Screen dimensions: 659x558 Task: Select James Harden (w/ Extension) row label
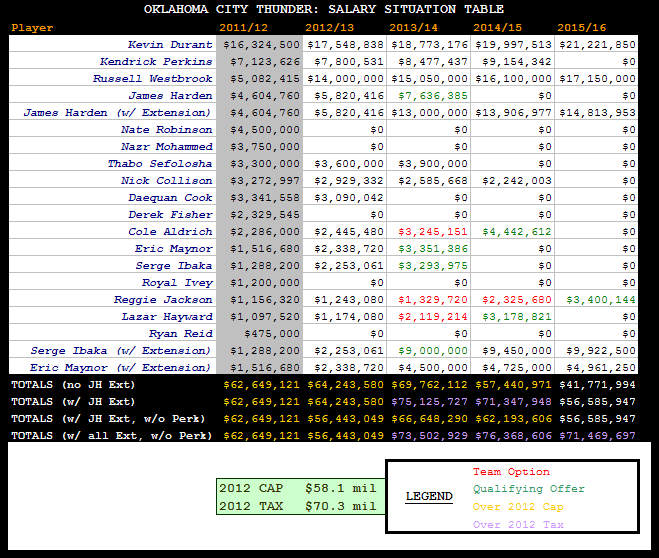pos(117,113)
